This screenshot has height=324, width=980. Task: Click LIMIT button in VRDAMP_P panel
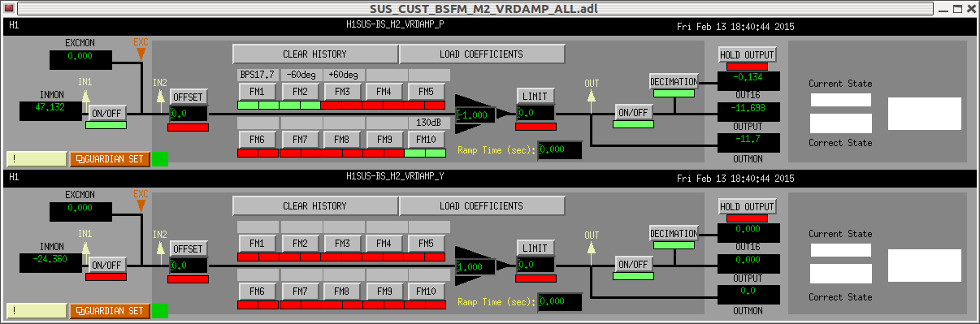(536, 97)
